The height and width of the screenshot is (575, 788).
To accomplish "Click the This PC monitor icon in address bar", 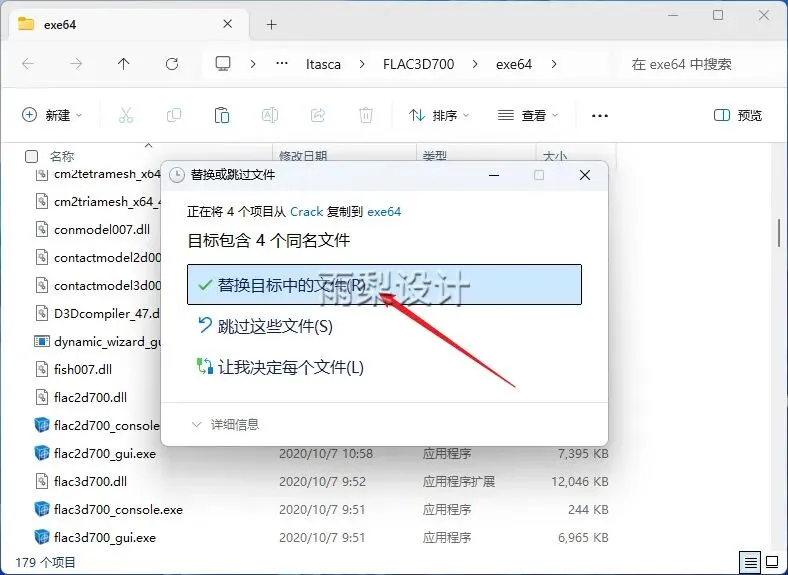I will 223,64.
